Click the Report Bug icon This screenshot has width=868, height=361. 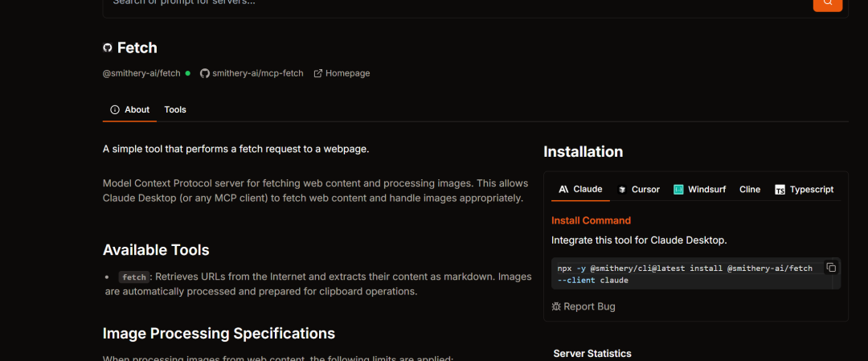click(x=556, y=306)
